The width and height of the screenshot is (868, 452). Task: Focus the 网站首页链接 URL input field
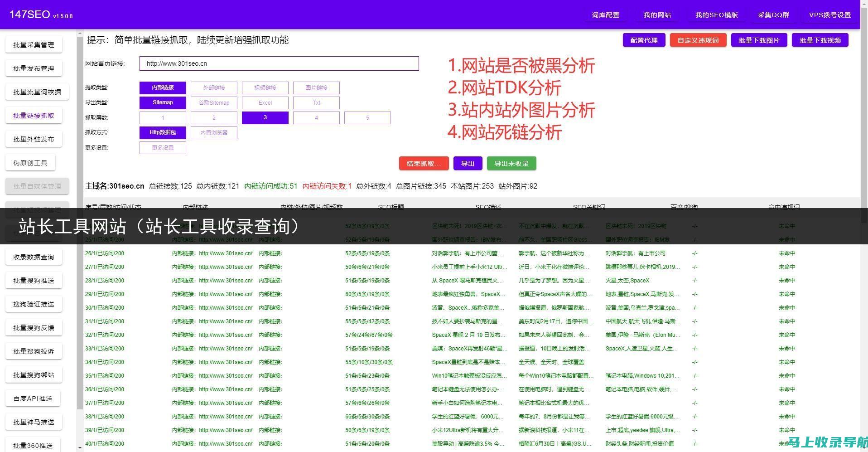pos(279,63)
